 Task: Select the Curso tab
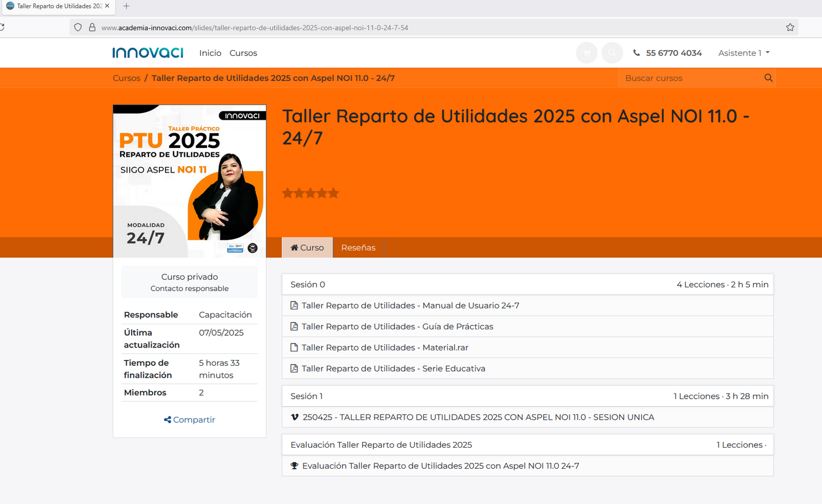[x=307, y=247]
